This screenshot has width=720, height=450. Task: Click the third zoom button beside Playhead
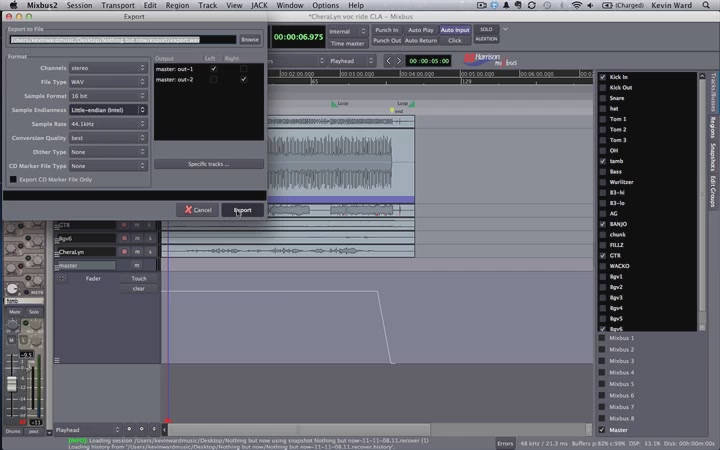[154, 429]
